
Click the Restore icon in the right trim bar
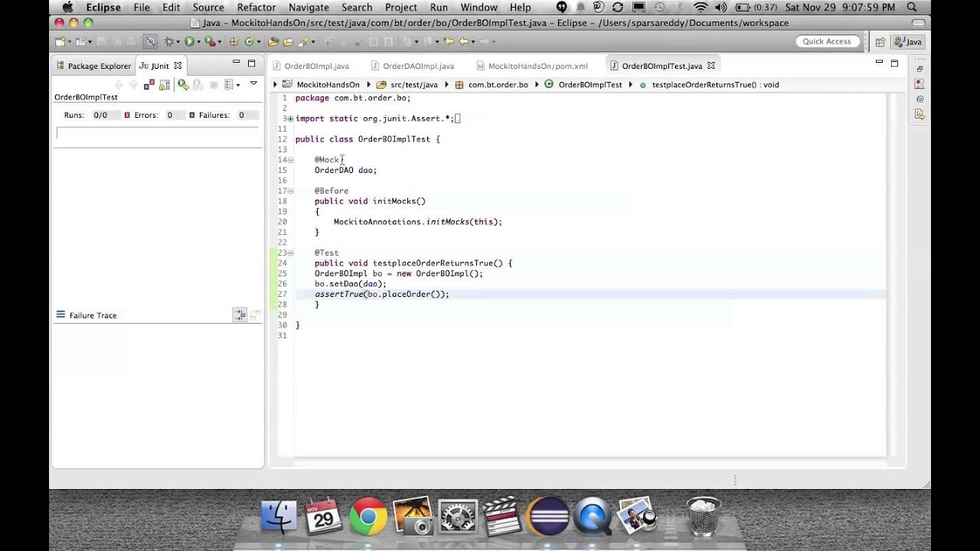(x=920, y=69)
